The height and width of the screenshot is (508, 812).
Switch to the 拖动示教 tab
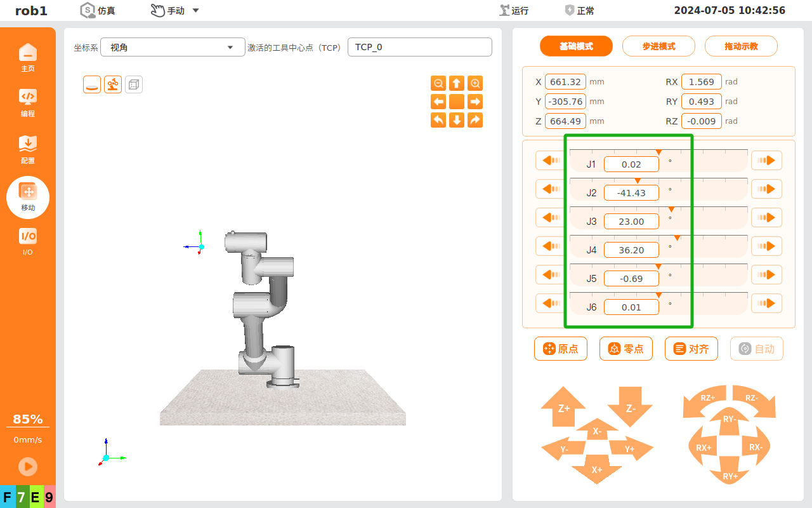point(741,46)
